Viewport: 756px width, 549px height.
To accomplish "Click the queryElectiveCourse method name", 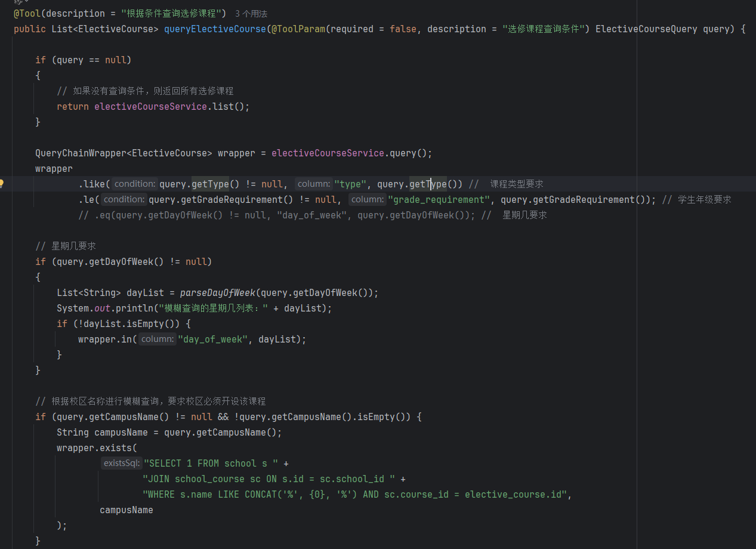I will [x=215, y=29].
